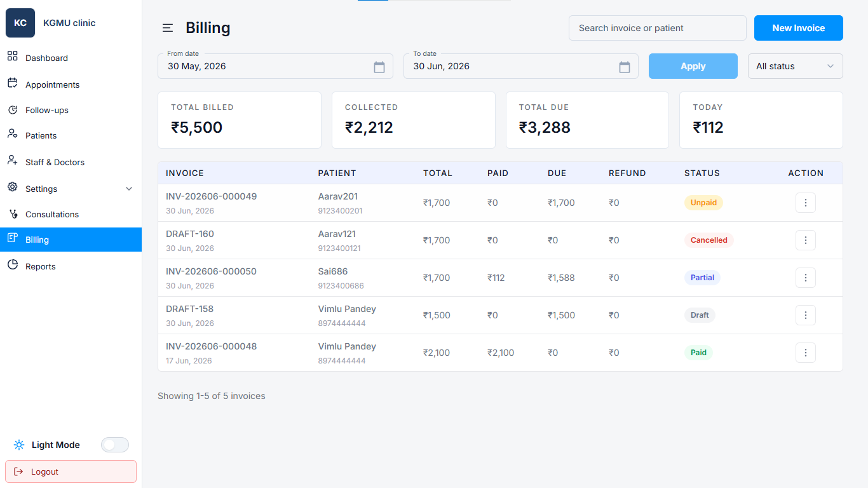Image resolution: width=868 pixels, height=488 pixels.
Task: Click the Billing invoice icon in sidebar
Action: click(x=13, y=238)
